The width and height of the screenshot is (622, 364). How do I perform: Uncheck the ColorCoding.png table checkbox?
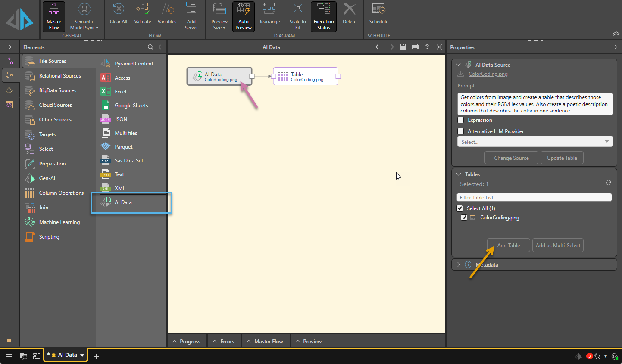coord(464,218)
